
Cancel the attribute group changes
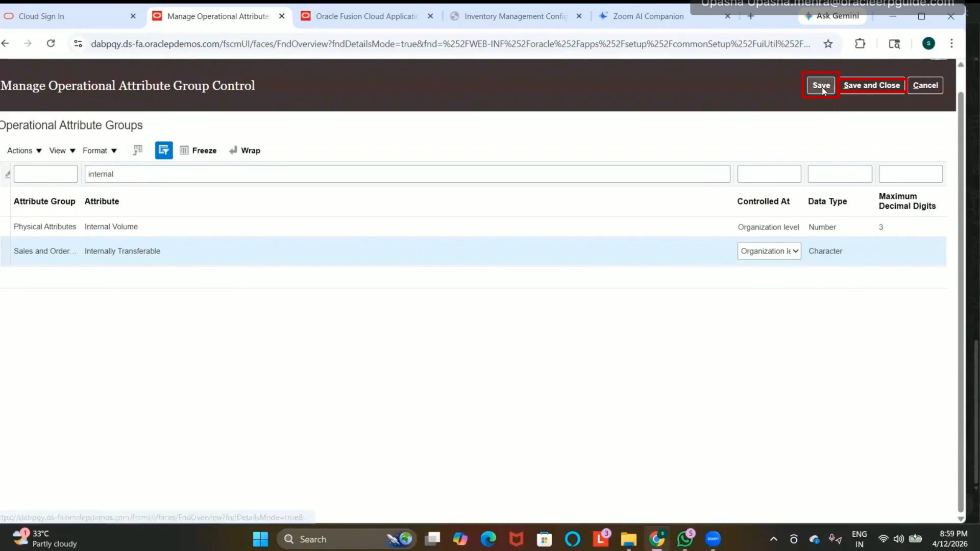[x=925, y=85]
